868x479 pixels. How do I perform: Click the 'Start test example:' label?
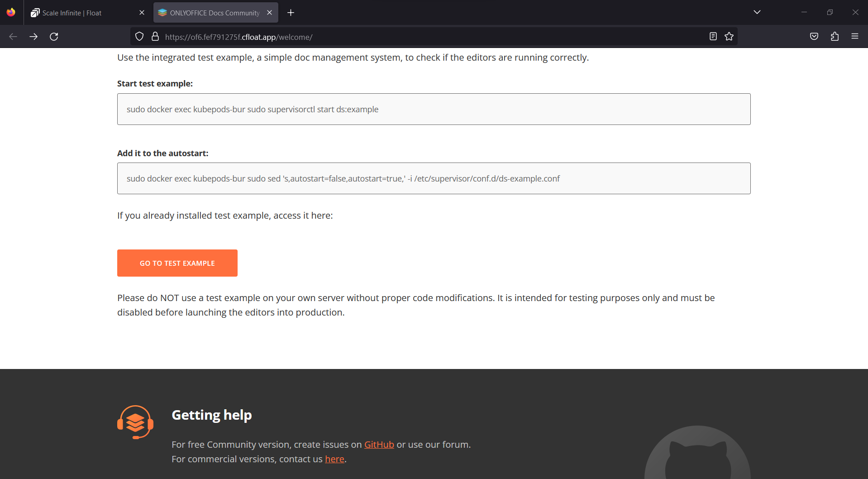click(x=155, y=84)
